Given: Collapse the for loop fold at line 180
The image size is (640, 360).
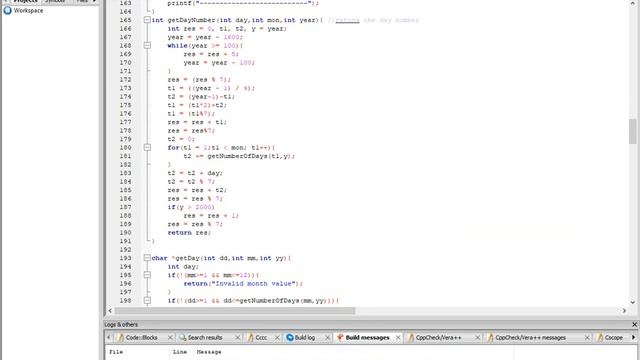Looking at the screenshot, I should click(147, 147).
